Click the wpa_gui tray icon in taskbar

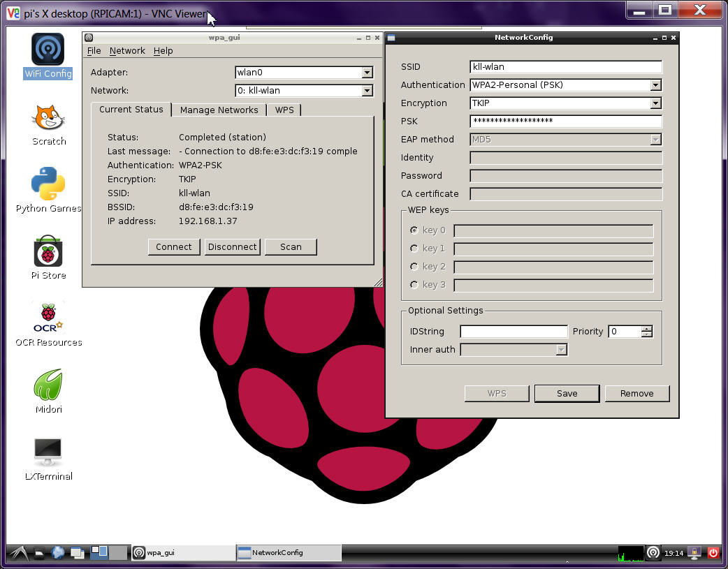click(x=653, y=553)
